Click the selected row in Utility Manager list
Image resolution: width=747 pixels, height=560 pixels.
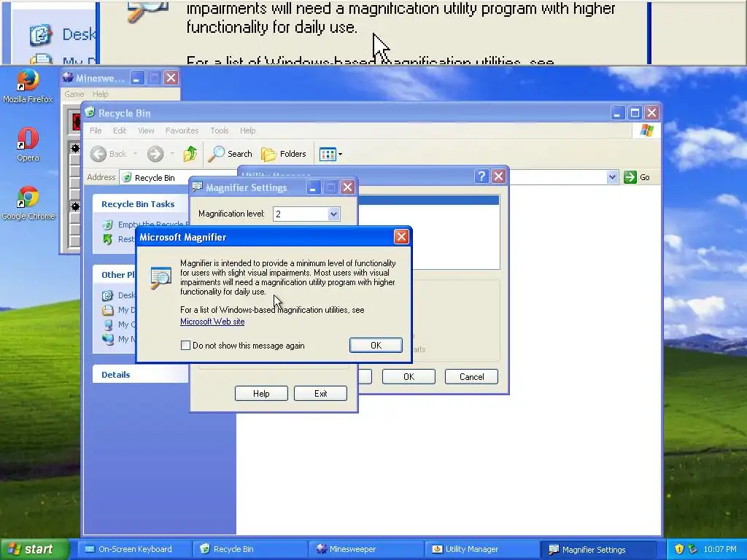427,200
